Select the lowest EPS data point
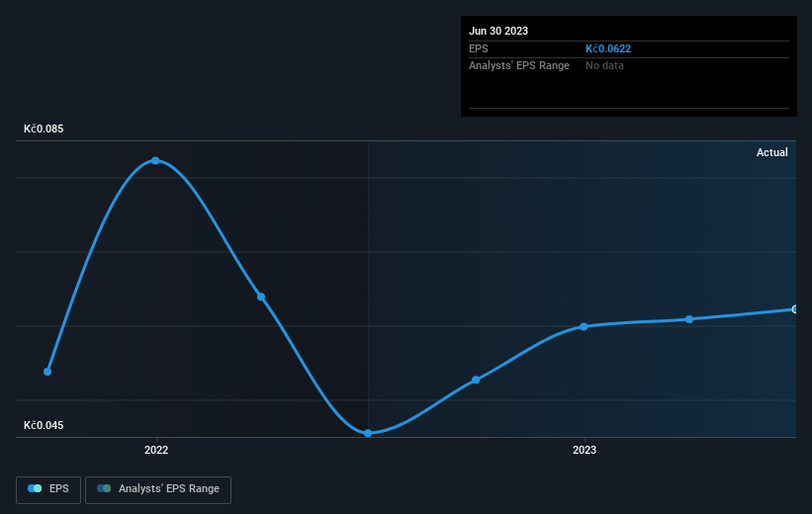This screenshot has height=514, width=812. [x=368, y=433]
